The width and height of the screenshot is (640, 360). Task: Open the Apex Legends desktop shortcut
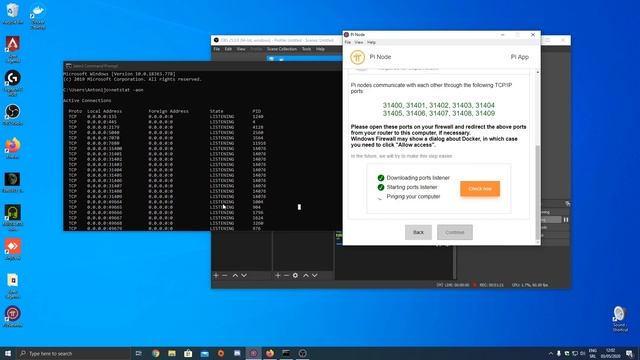tap(13, 49)
